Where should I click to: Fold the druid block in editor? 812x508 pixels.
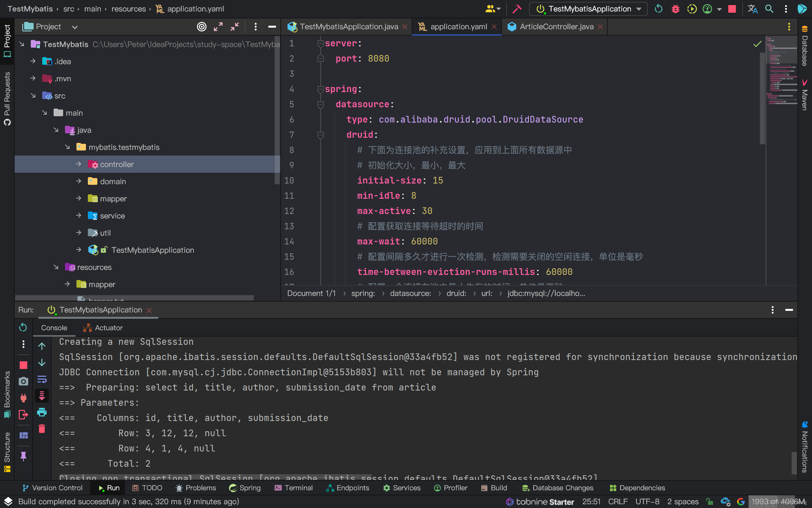(x=320, y=135)
